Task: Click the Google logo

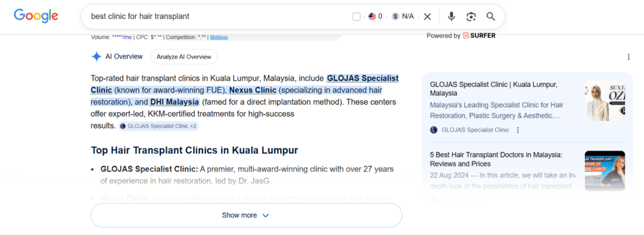Action: [x=36, y=16]
